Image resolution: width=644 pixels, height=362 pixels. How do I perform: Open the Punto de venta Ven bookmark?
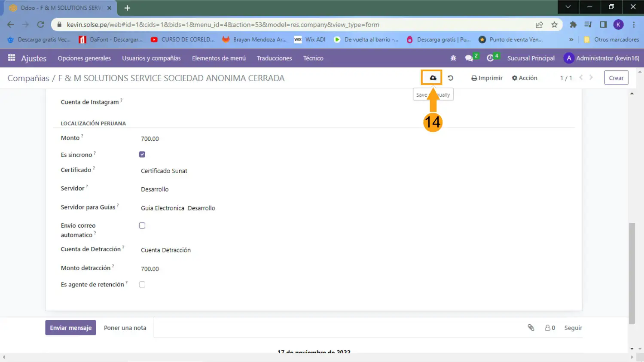[510, 40]
